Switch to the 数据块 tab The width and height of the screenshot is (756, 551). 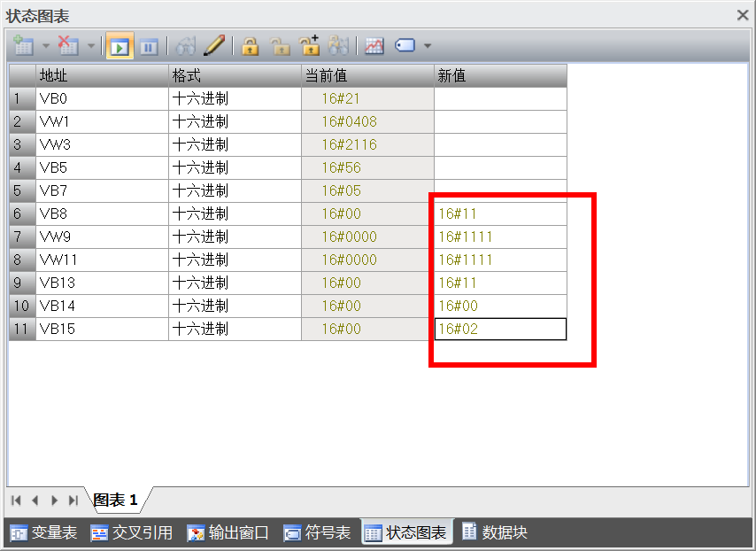click(495, 532)
